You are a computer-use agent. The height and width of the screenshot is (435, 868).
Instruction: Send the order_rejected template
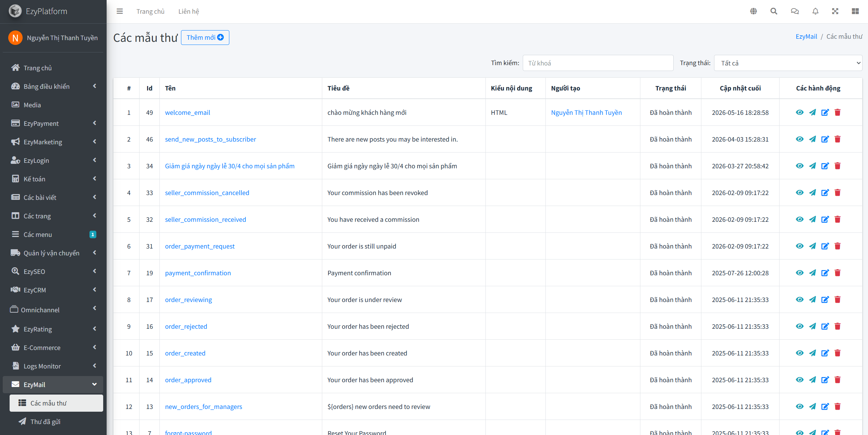click(x=812, y=326)
